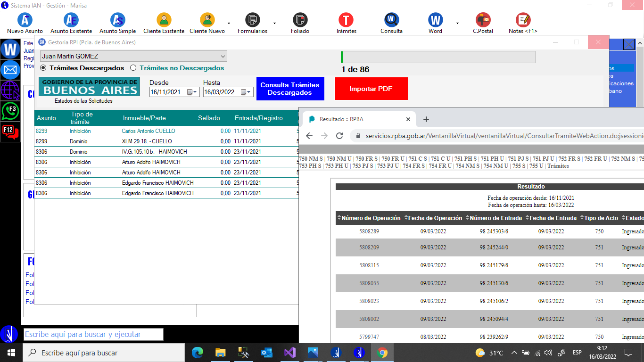Select Trámites no Descargados radio button
644x362 pixels.
click(133, 68)
